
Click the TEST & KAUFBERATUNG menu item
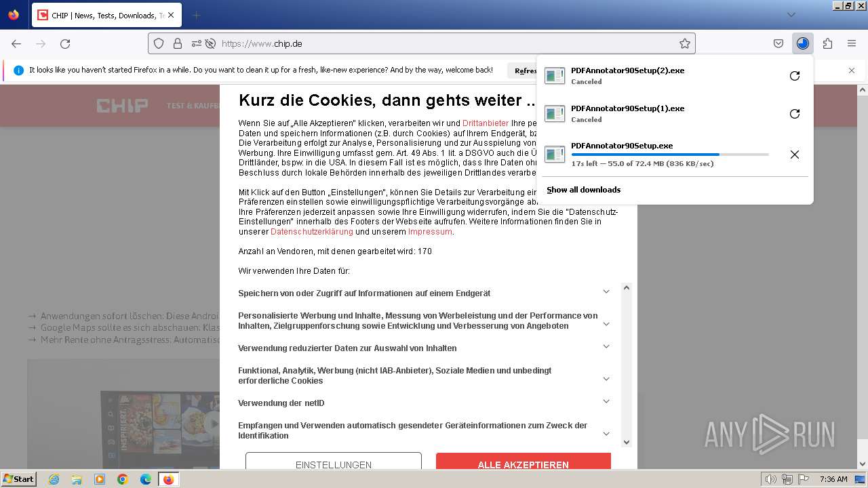pyautogui.click(x=193, y=106)
